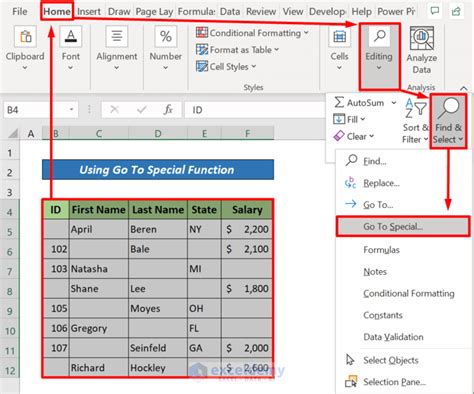
Task: Click the Insert Function fx icon
Action: pos(168,109)
